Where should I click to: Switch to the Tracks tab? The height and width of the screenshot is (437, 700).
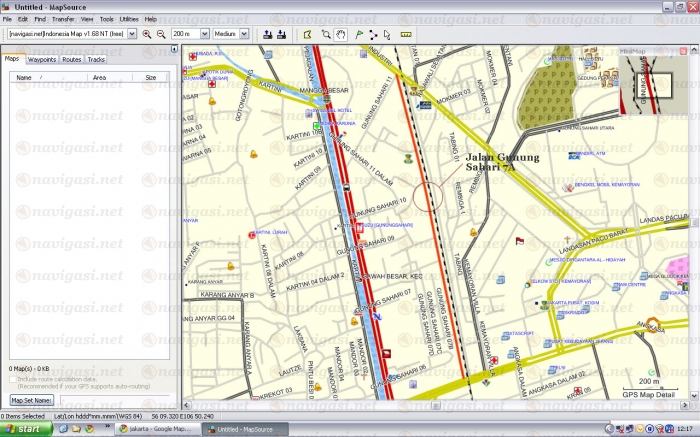click(x=96, y=60)
